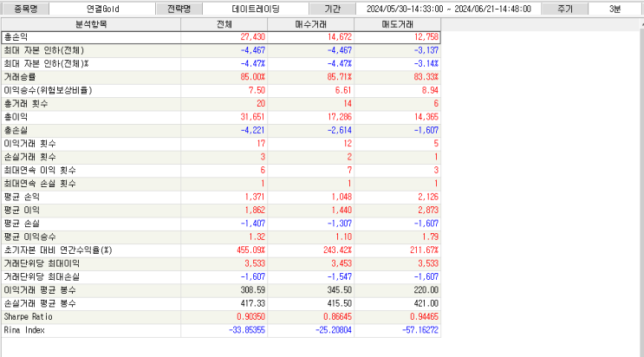
Task: Select profit factor value 7.50
Action: coord(257,90)
